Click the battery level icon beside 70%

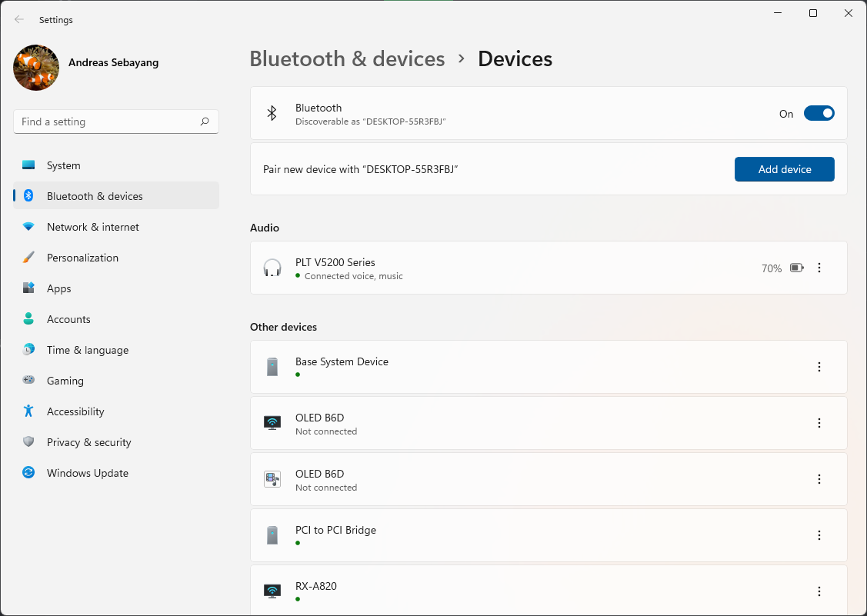796,268
